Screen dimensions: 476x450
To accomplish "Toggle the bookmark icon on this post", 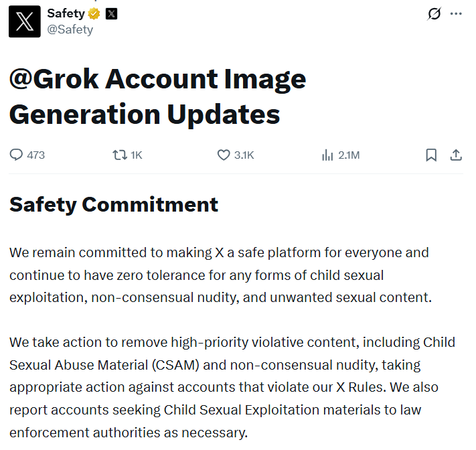I will pyautogui.click(x=431, y=155).
